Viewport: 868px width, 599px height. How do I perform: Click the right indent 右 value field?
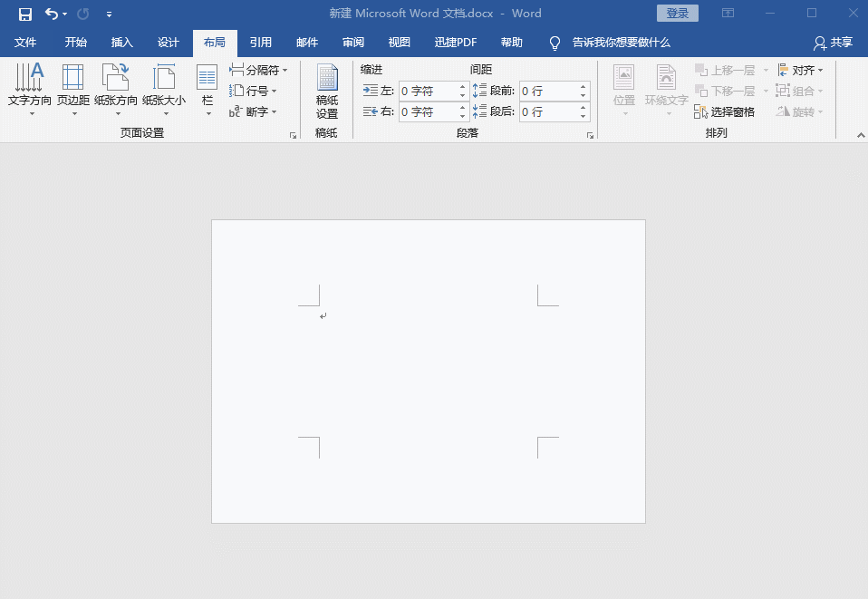click(x=428, y=111)
